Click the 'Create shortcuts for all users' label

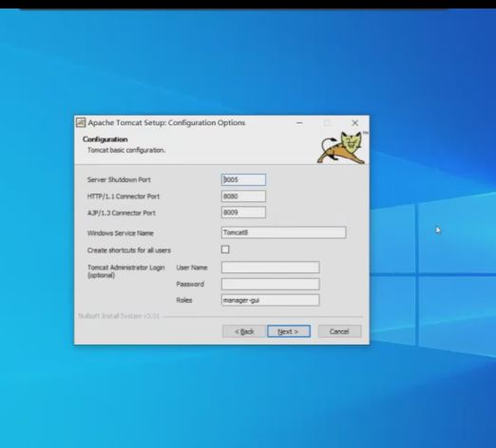click(x=129, y=251)
